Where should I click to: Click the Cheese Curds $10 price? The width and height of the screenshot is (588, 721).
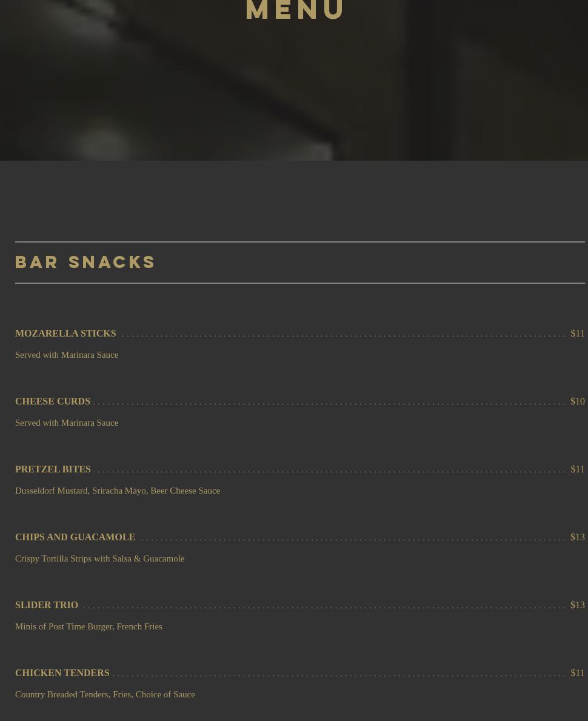[x=577, y=401]
